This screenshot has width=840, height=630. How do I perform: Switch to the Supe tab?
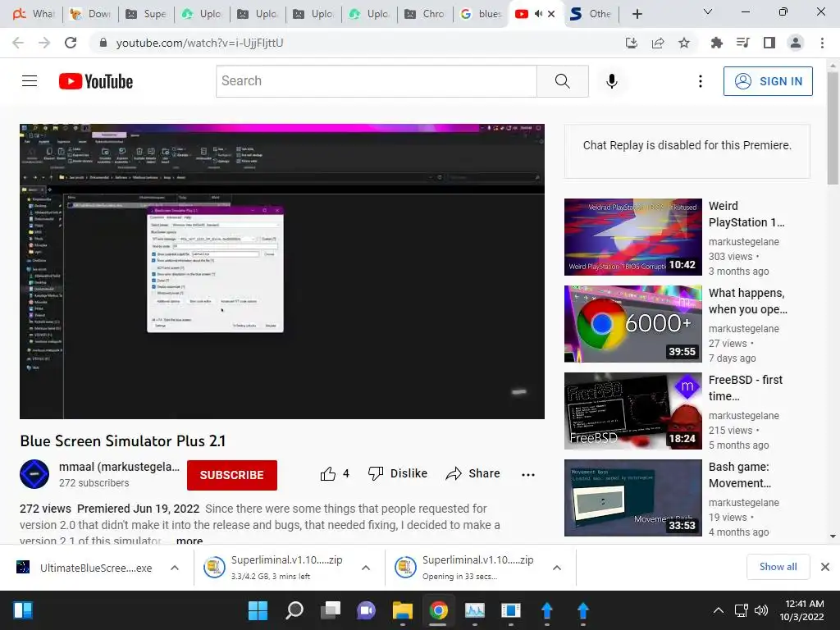pos(146,14)
